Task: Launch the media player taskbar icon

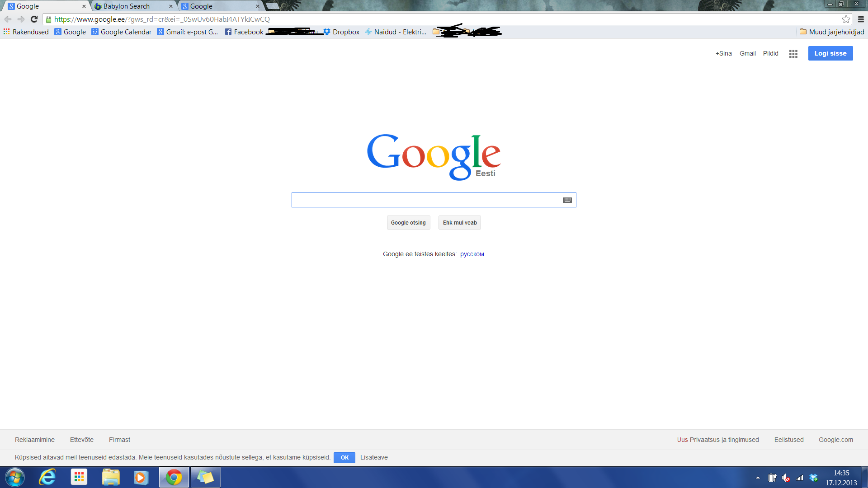Action: pos(141,477)
